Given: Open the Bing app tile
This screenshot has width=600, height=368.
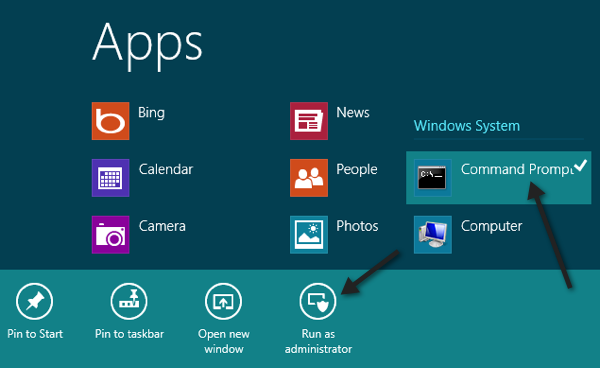Looking at the screenshot, I should pyautogui.click(x=110, y=121).
